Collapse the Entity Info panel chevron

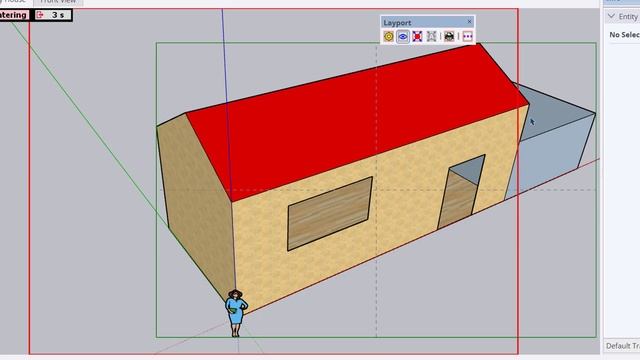611,16
